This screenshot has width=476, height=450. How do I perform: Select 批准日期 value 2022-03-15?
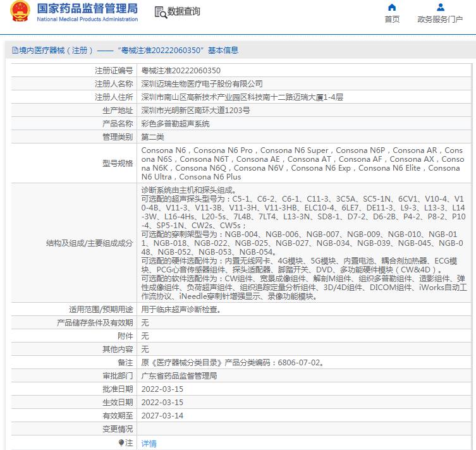point(162,389)
